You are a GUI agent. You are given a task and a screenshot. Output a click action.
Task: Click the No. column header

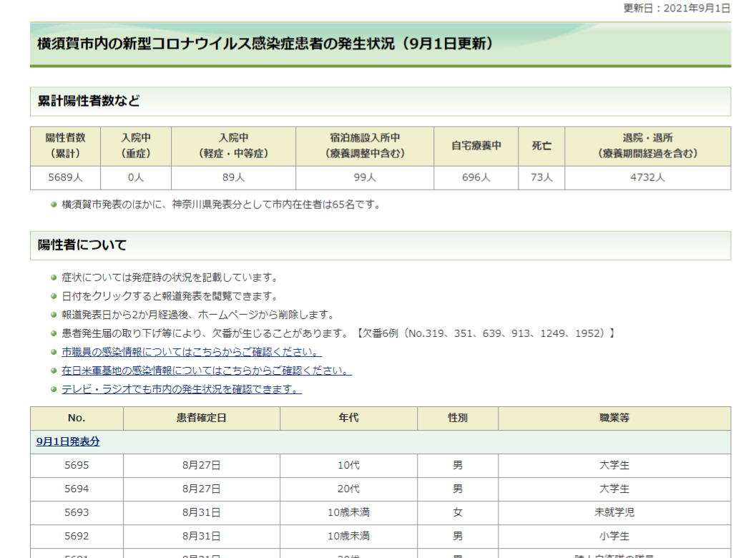click(x=77, y=418)
